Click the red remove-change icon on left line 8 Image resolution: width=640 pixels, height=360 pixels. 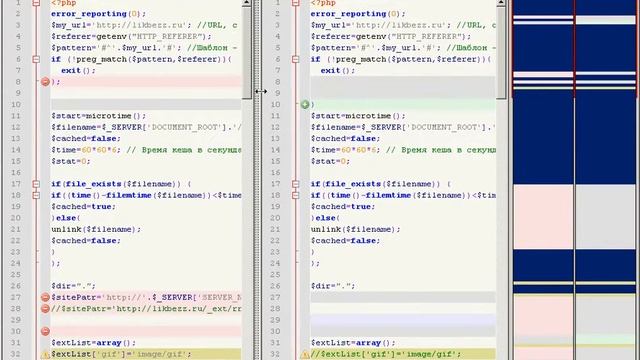point(45,82)
